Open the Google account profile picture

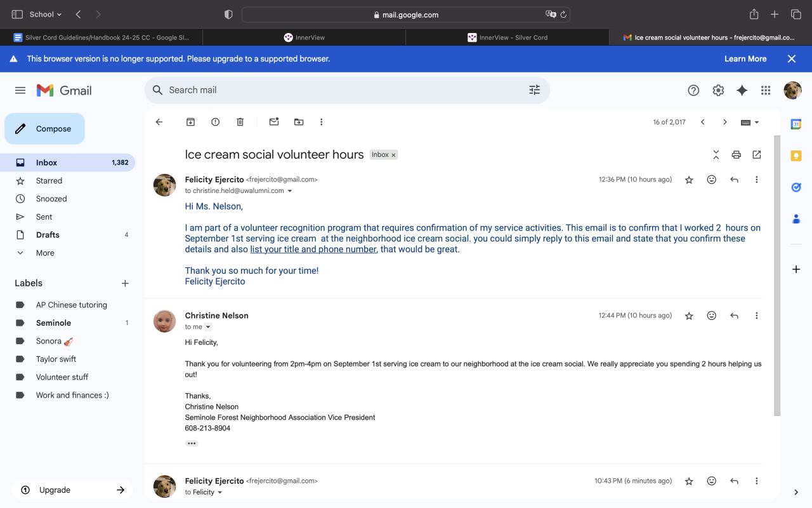point(792,91)
